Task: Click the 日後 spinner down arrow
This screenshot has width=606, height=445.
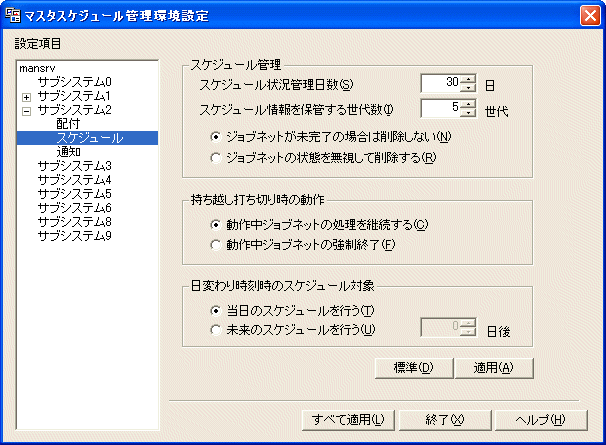Action: coord(468,331)
